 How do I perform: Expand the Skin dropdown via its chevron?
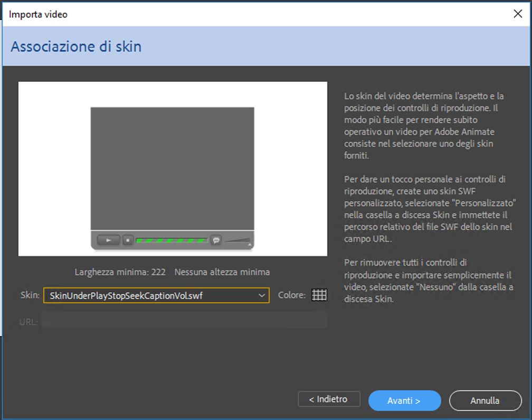[261, 295]
